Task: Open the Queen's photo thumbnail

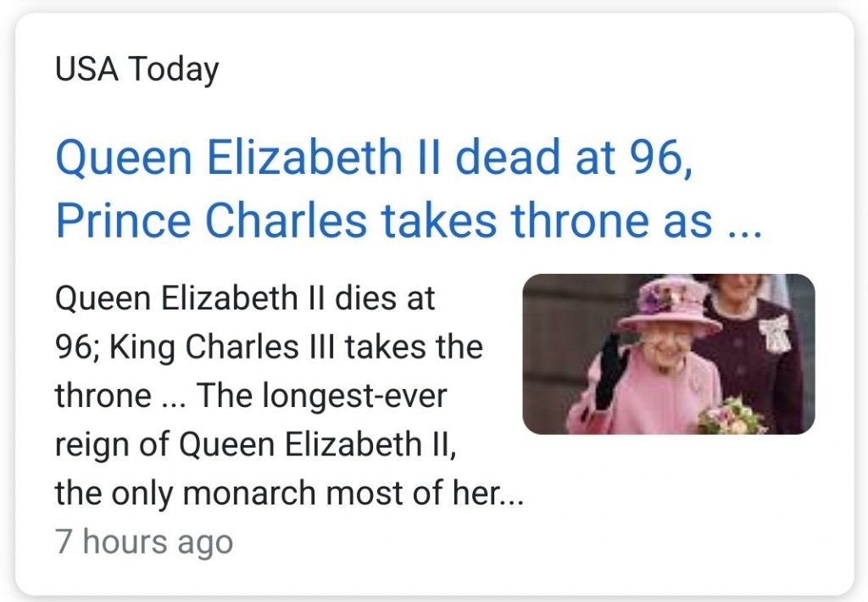Action: coord(668,354)
